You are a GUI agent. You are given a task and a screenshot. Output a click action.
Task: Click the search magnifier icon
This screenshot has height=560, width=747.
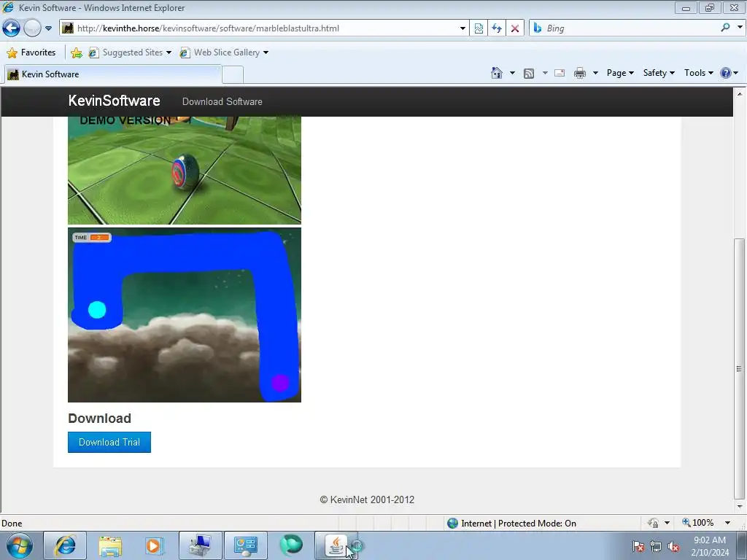coord(726,28)
